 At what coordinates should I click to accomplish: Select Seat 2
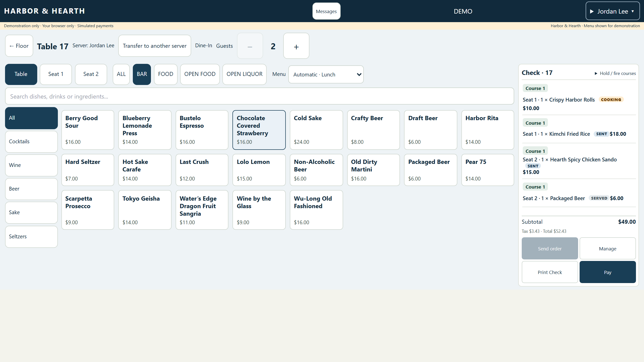click(91, 74)
